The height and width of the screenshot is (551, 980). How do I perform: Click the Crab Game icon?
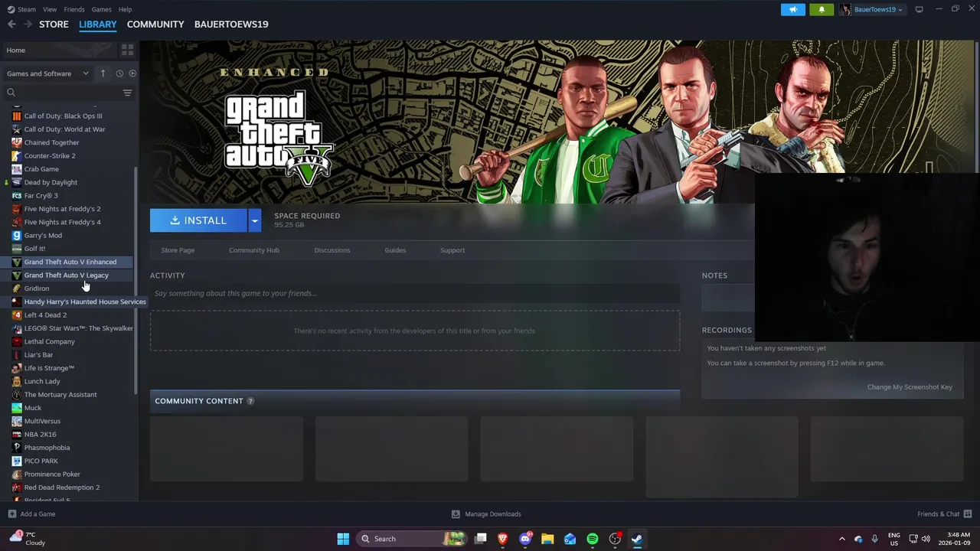(17, 169)
